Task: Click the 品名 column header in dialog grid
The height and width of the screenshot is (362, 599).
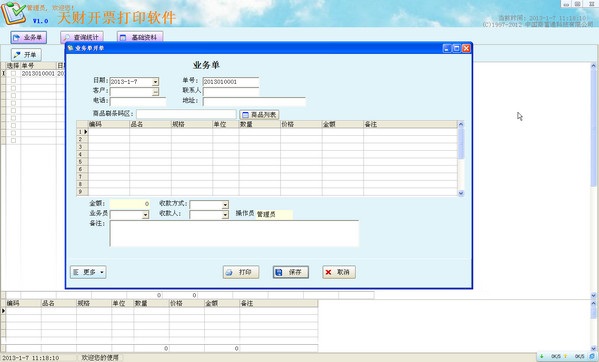Action: [x=151, y=124]
